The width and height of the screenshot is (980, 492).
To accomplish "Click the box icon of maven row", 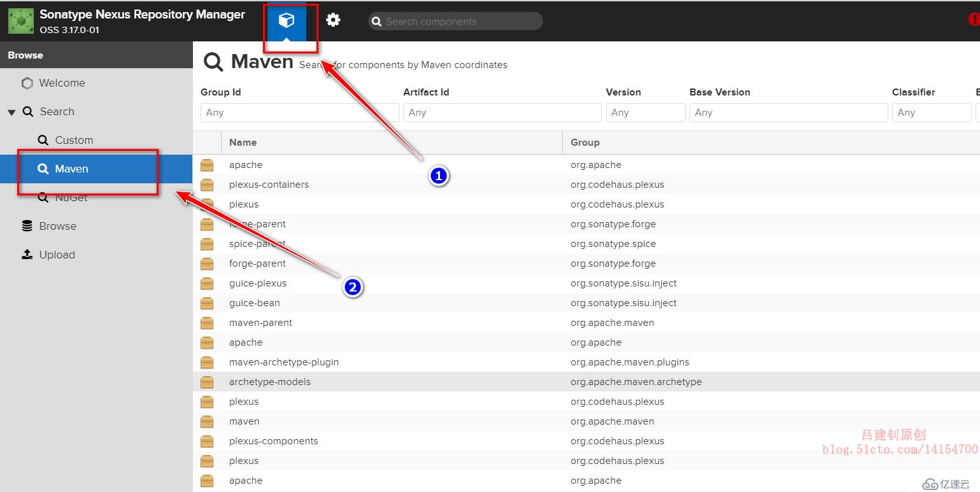I will tap(207, 421).
